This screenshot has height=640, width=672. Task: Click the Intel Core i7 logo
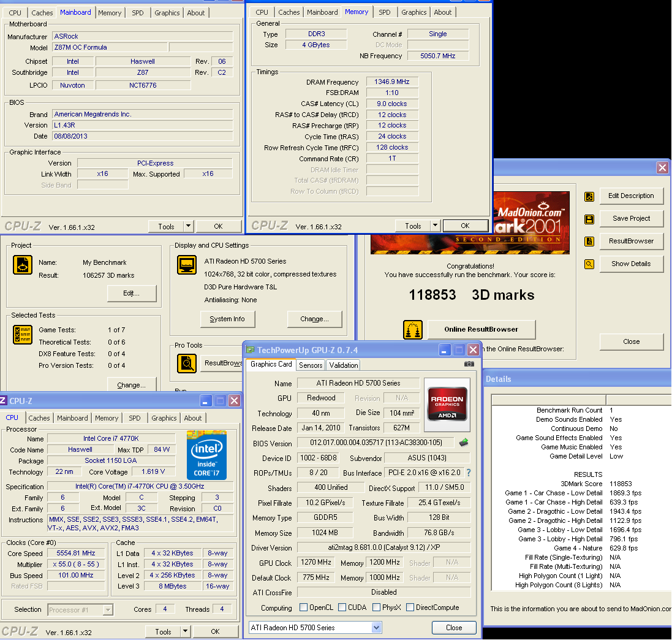point(206,455)
